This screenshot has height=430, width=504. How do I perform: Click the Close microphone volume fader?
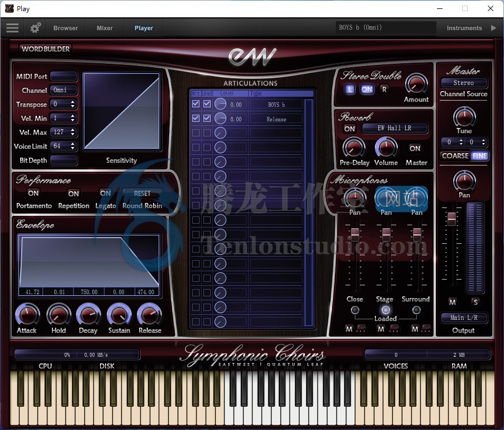tap(355, 234)
